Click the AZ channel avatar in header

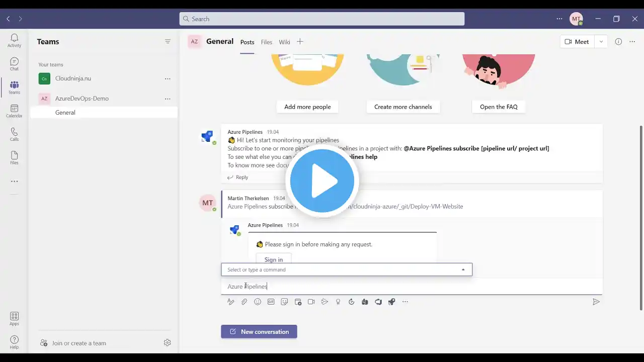coord(194,42)
